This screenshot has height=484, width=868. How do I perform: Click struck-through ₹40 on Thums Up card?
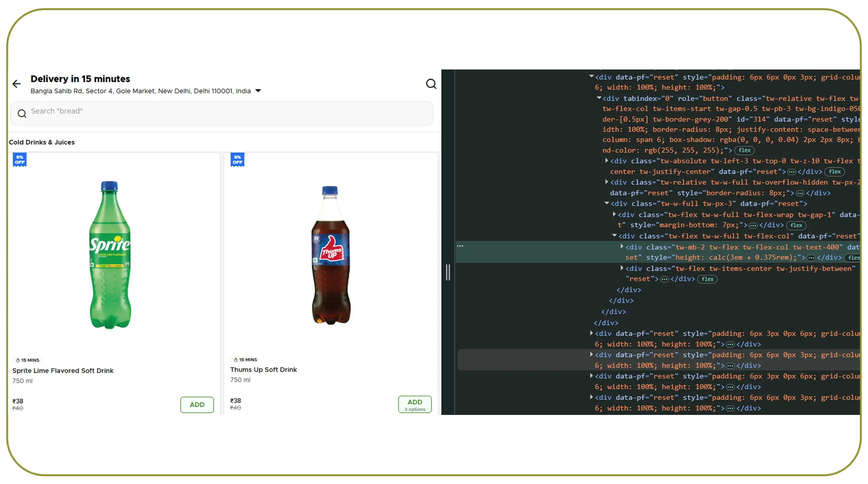[235, 408]
